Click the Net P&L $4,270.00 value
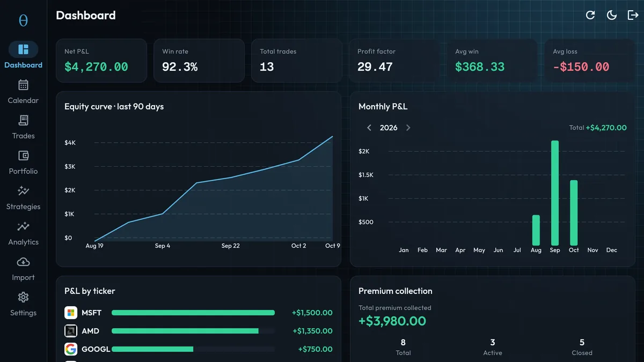Screen dimensions: 644x362 pyautogui.click(x=97, y=67)
